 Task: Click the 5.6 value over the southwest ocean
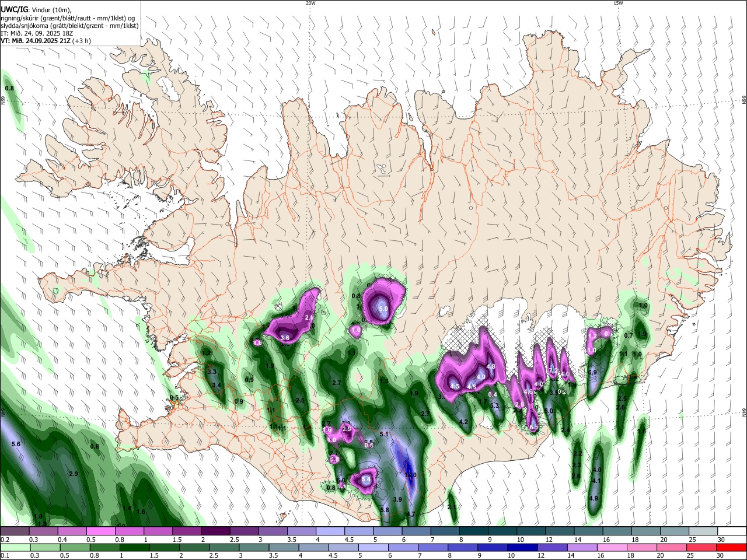[16, 444]
